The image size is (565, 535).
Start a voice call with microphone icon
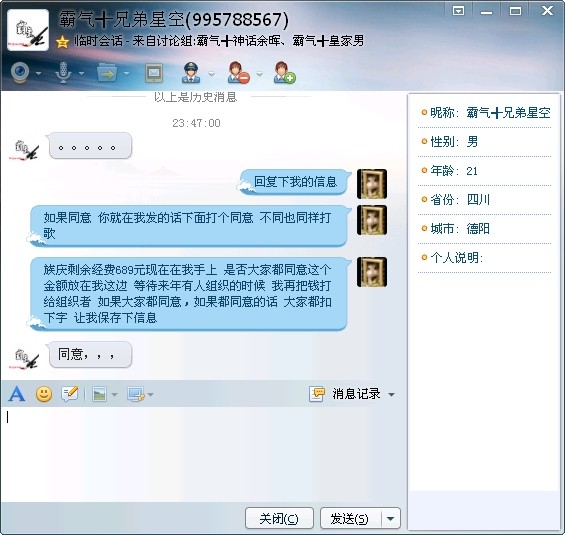(x=63, y=72)
